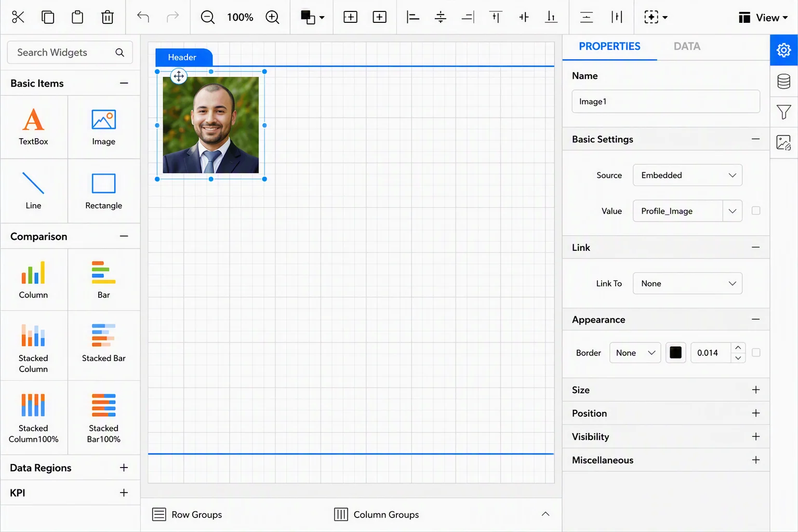The width and height of the screenshot is (798, 532).
Task: Open the Source dropdown showing Embedded
Action: coord(687,175)
